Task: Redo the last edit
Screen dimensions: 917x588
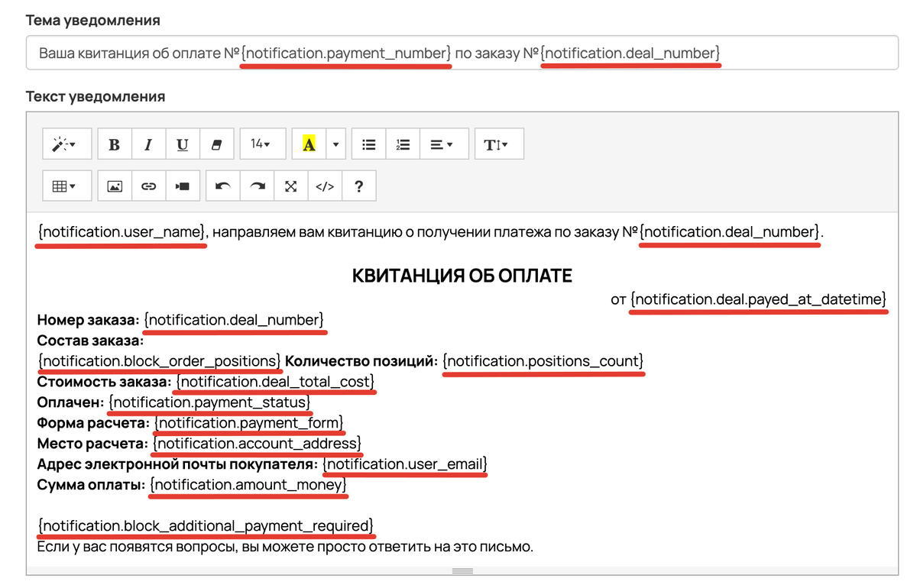Action: click(x=257, y=186)
